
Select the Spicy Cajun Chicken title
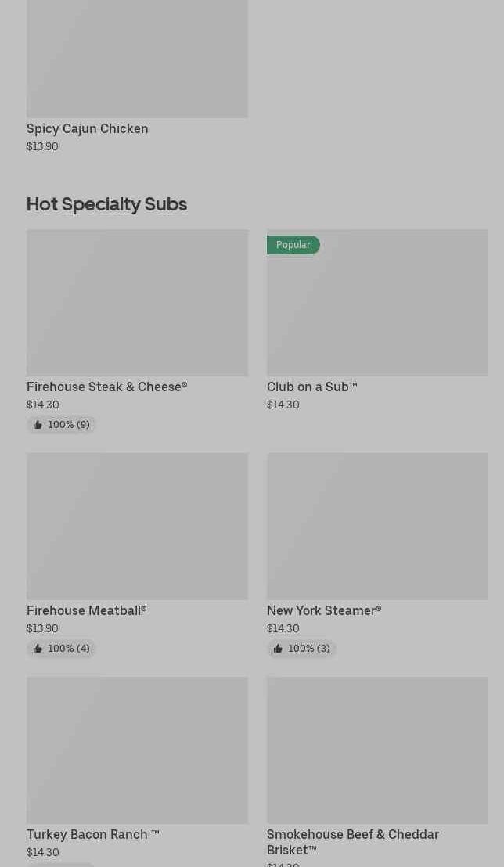pyautogui.click(x=87, y=128)
